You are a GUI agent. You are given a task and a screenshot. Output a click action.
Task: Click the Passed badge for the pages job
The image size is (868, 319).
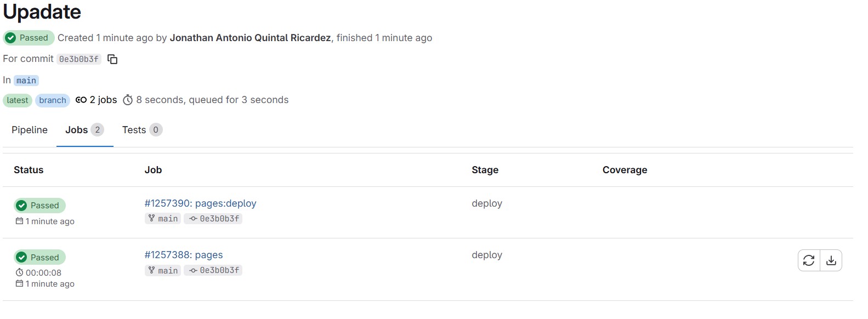click(x=39, y=257)
